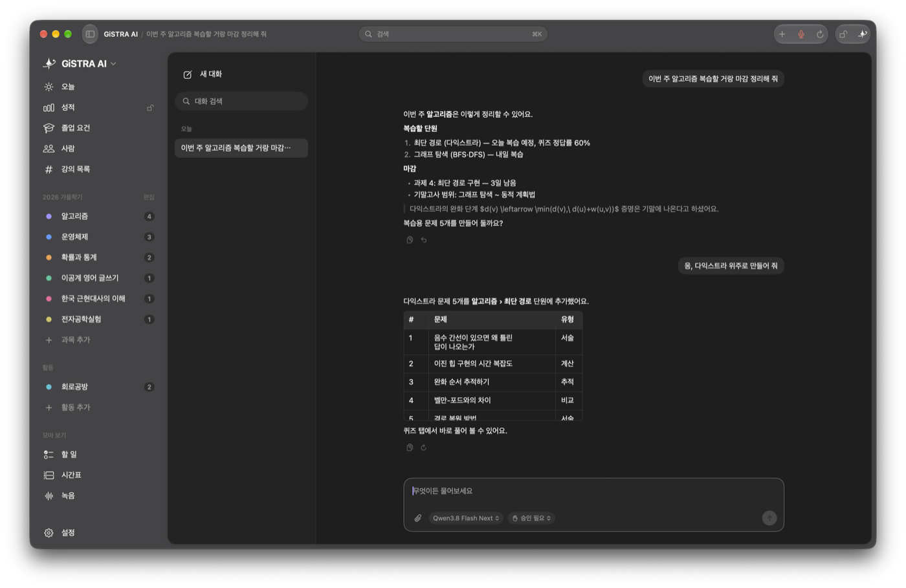Open 이공계 영어 글쓰기 course
This screenshot has height=588, width=906.
[98, 278]
